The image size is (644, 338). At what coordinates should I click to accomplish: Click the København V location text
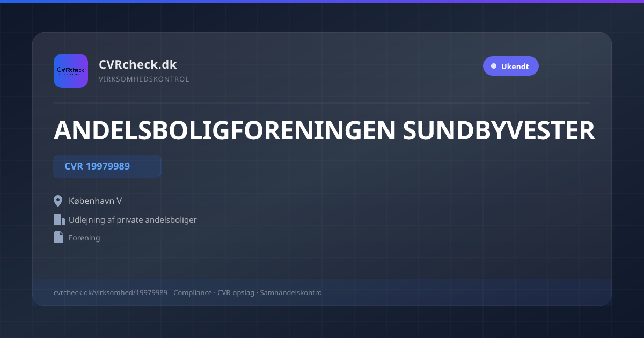click(95, 201)
